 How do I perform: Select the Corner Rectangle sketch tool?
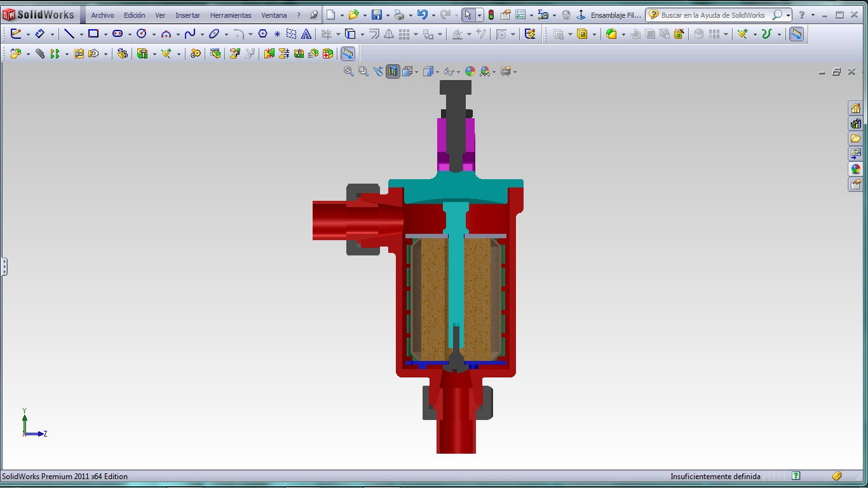[x=93, y=34]
